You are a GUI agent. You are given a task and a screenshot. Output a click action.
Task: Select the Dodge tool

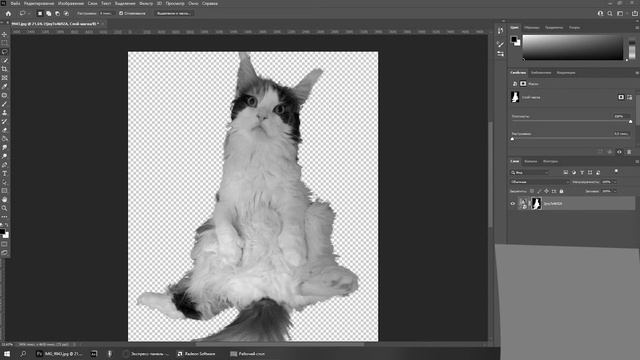pos(4,156)
